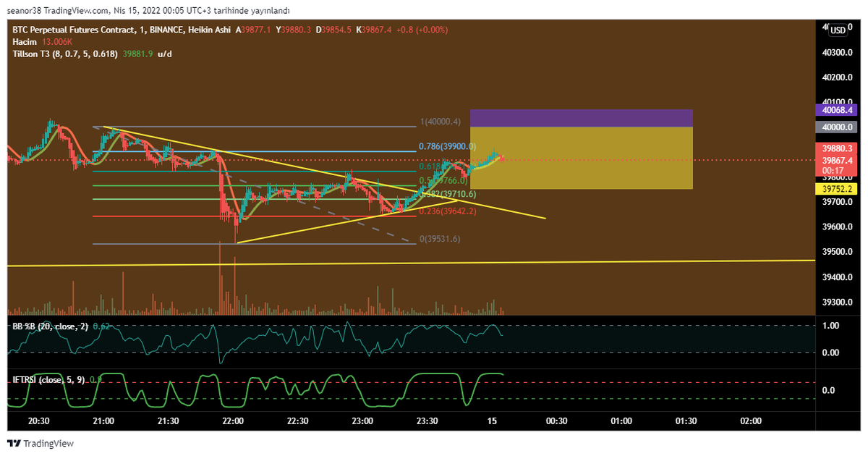Click the Hacim value 13.006K

(x=58, y=42)
